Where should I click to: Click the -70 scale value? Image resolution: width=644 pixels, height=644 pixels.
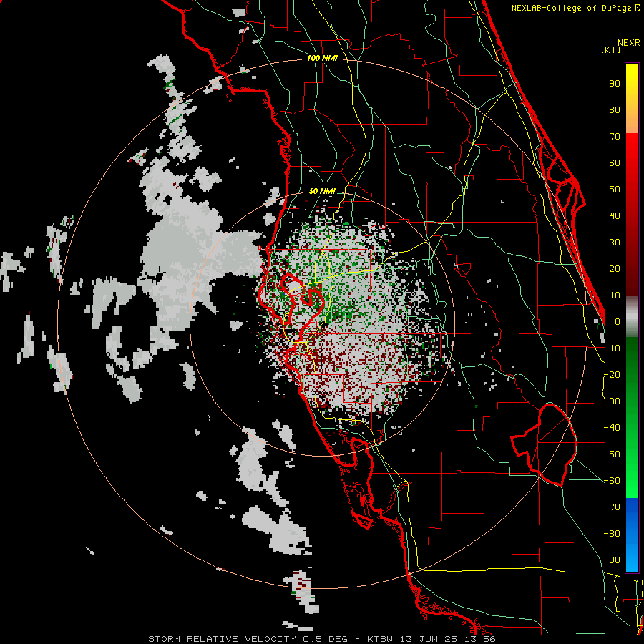pos(612,507)
